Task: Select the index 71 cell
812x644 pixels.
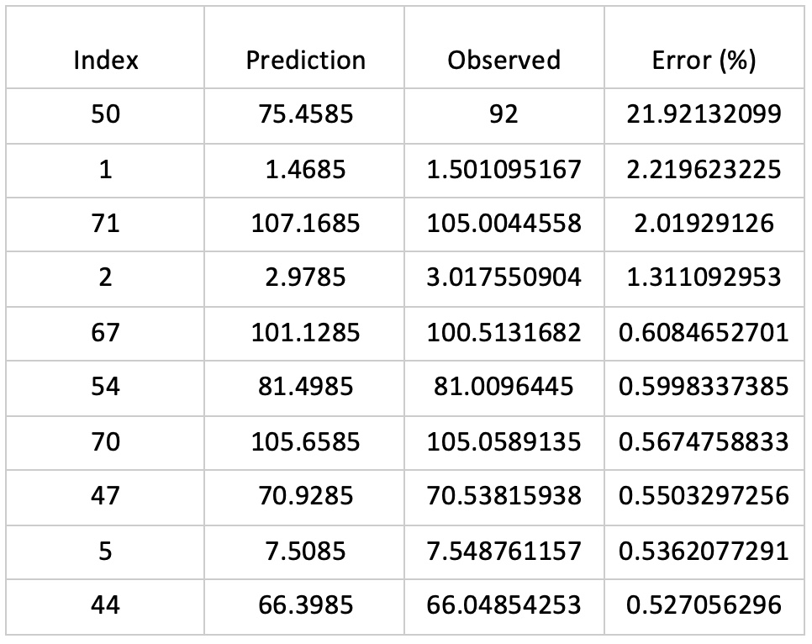Action: [105, 224]
